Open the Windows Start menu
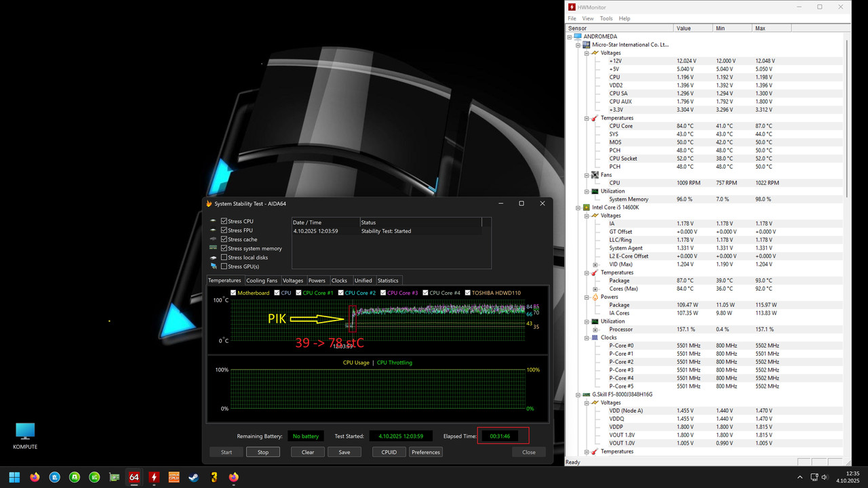Viewport: 868px width, 488px height. [x=14, y=477]
